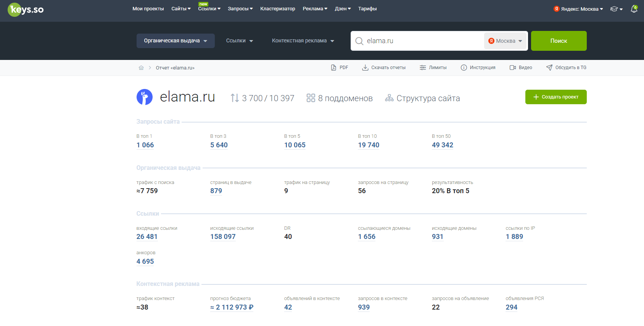Viewport: 644px width, 326px height.
Task: Open исходящие ссылки value 158 097
Action: point(223,237)
